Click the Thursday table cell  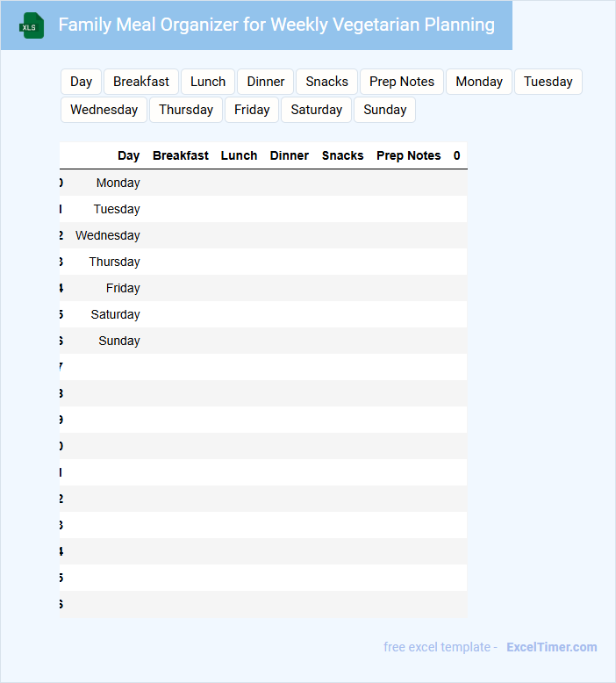(114, 262)
